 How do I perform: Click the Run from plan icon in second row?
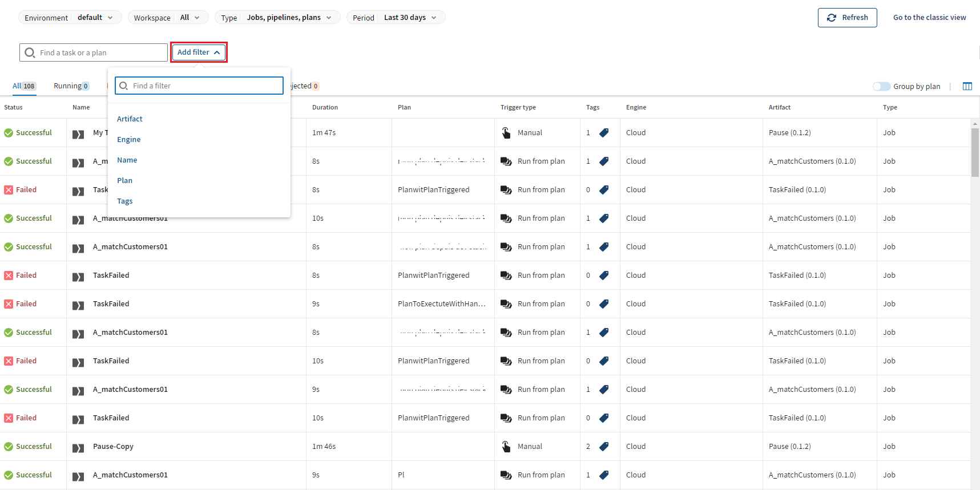tap(506, 161)
